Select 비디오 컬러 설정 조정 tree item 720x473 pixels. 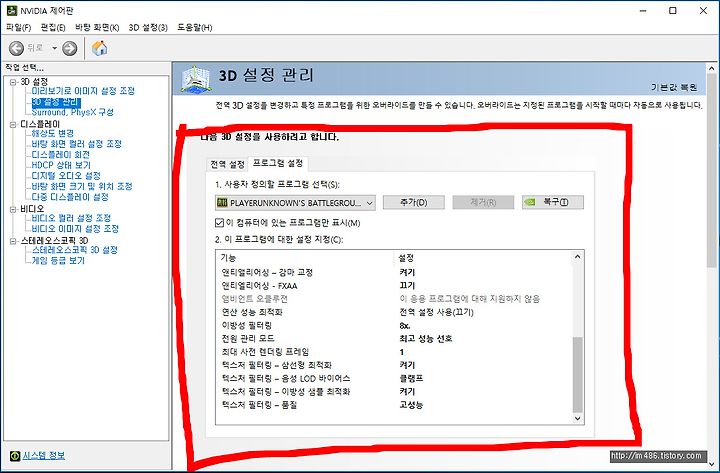tap(71, 218)
